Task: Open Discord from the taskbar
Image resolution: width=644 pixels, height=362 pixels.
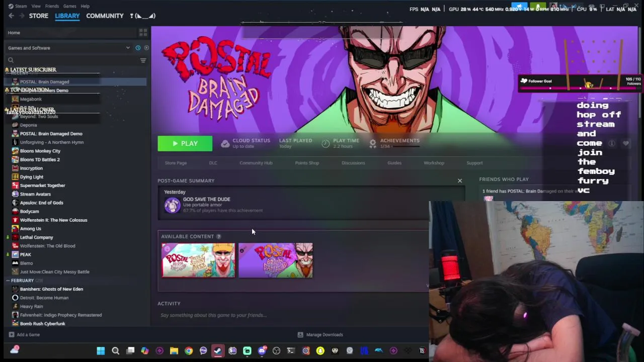Action: click(x=262, y=351)
